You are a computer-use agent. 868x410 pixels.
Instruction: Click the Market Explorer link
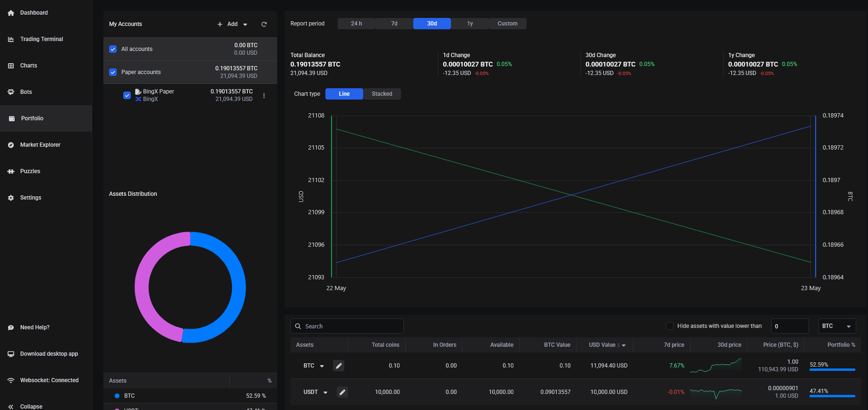pos(40,145)
